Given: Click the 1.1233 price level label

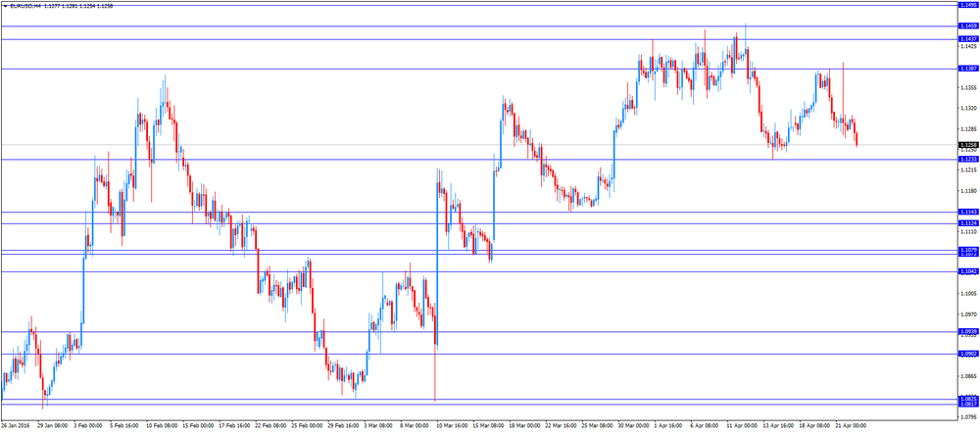Looking at the screenshot, I should (x=968, y=160).
